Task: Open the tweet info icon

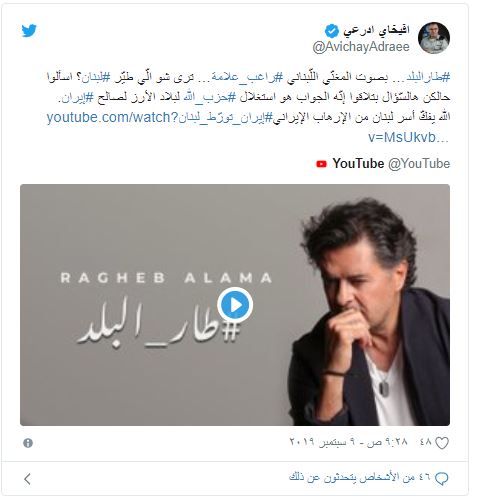Action: tap(28, 443)
